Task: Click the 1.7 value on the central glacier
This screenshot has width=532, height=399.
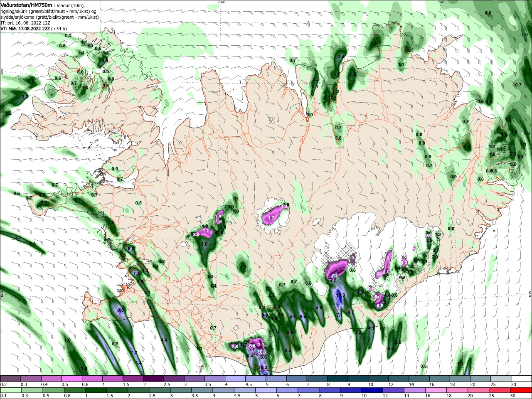Action: tap(271, 218)
